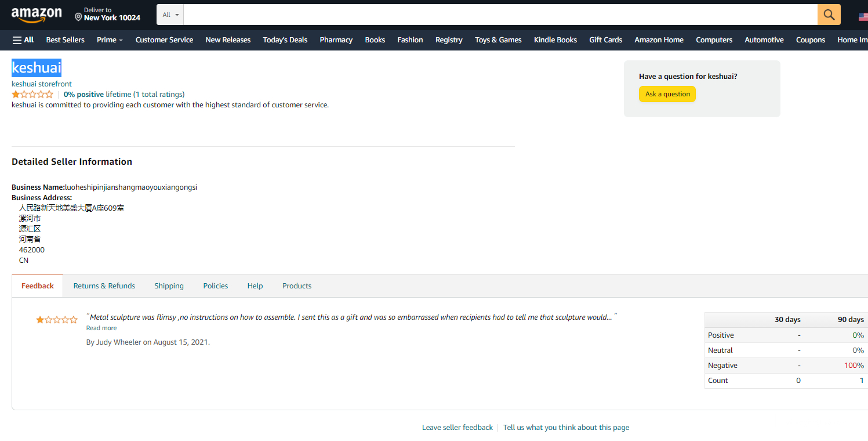
Task: Open the Fashion section
Action: [x=410, y=40]
